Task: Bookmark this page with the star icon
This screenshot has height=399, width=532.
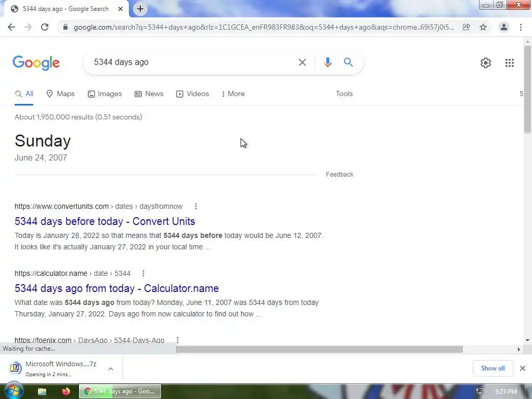Action: [483, 27]
